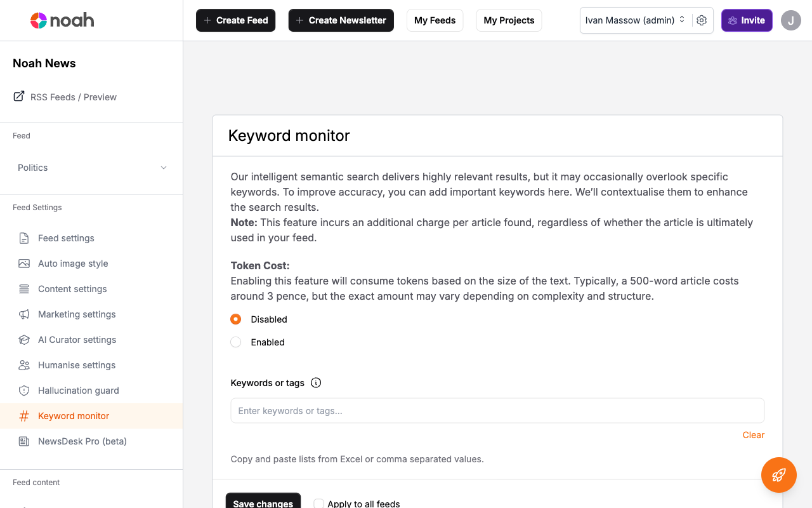The image size is (812, 508).
Task: Click the Marketing settings megaphone icon
Action: pyautogui.click(x=23, y=314)
